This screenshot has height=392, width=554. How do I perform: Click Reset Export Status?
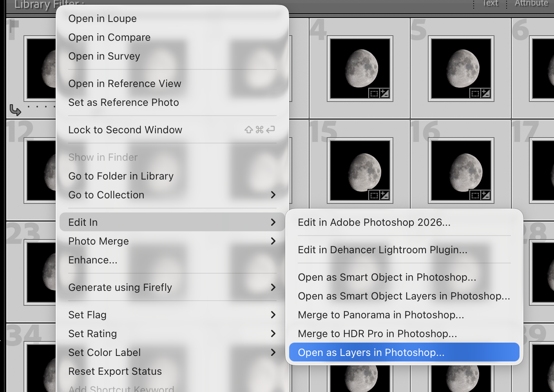click(x=115, y=371)
